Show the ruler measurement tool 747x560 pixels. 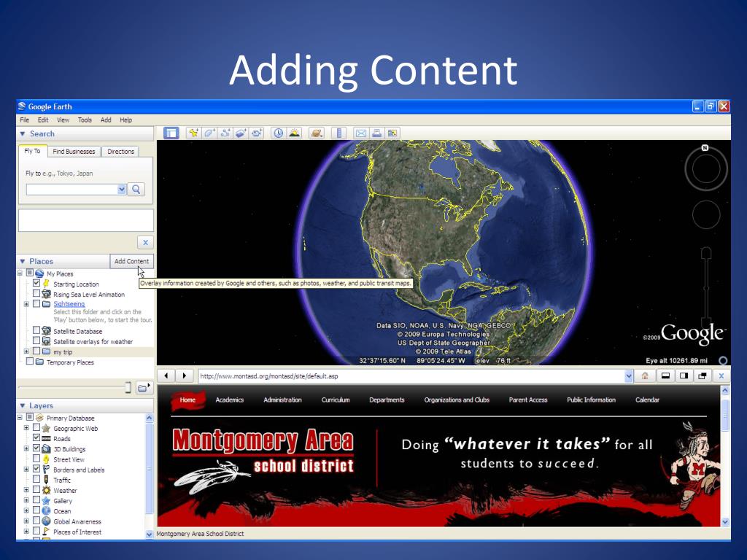pos(338,133)
